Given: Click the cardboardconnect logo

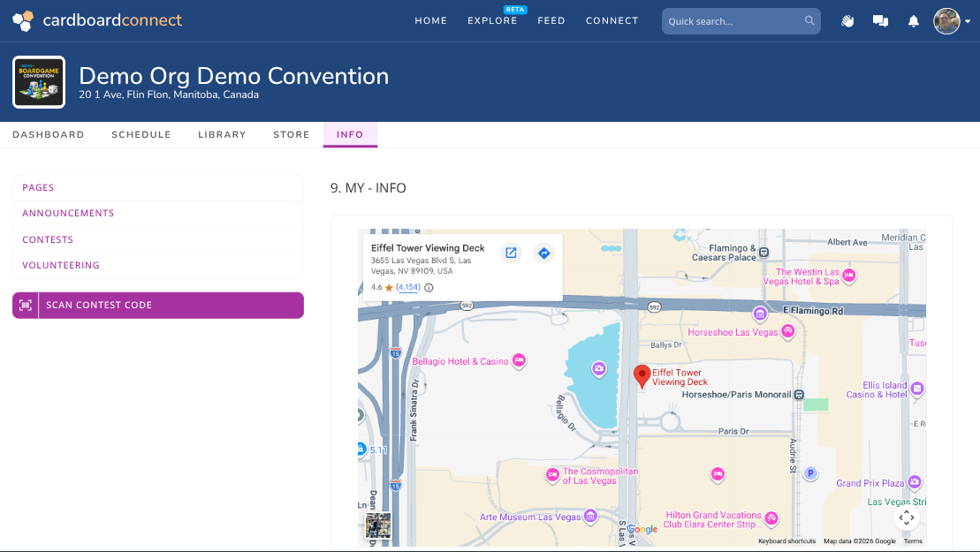Looking at the screenshot, I should click(97, 20).
